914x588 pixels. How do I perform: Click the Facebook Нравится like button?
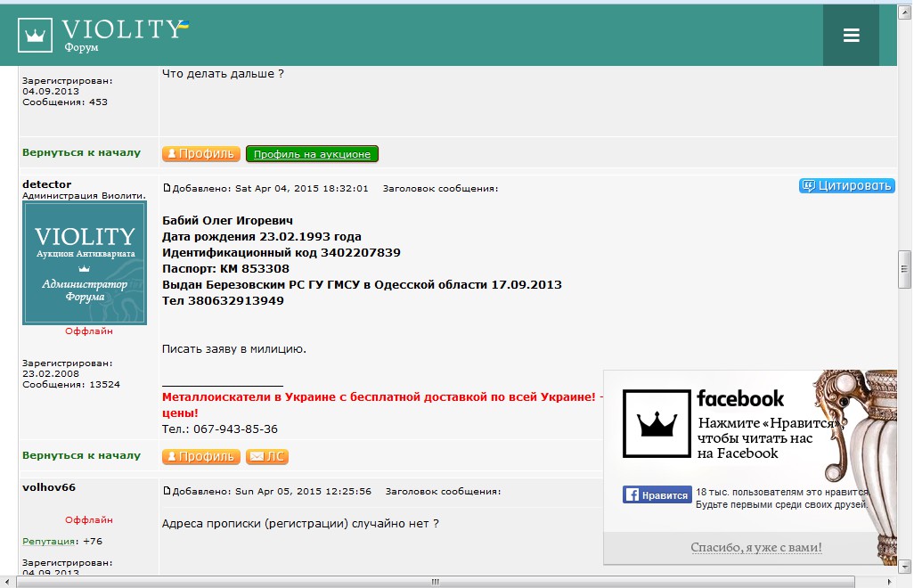[x=657, y=494]
